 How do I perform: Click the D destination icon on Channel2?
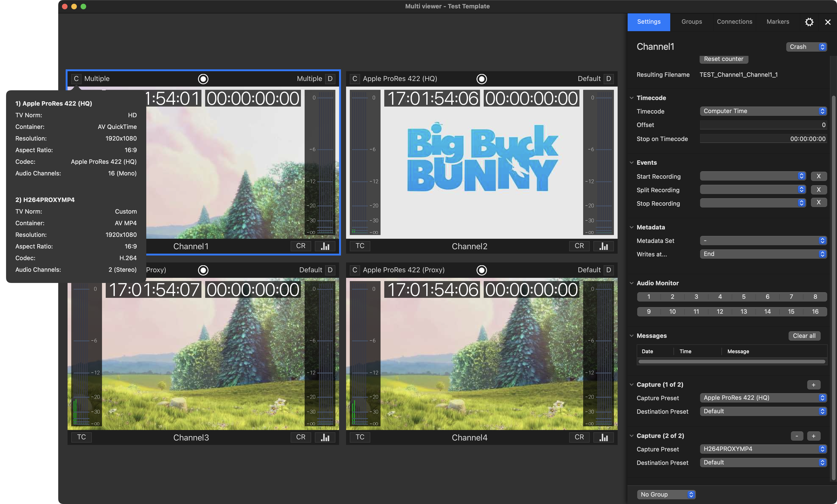click(609, 79)
